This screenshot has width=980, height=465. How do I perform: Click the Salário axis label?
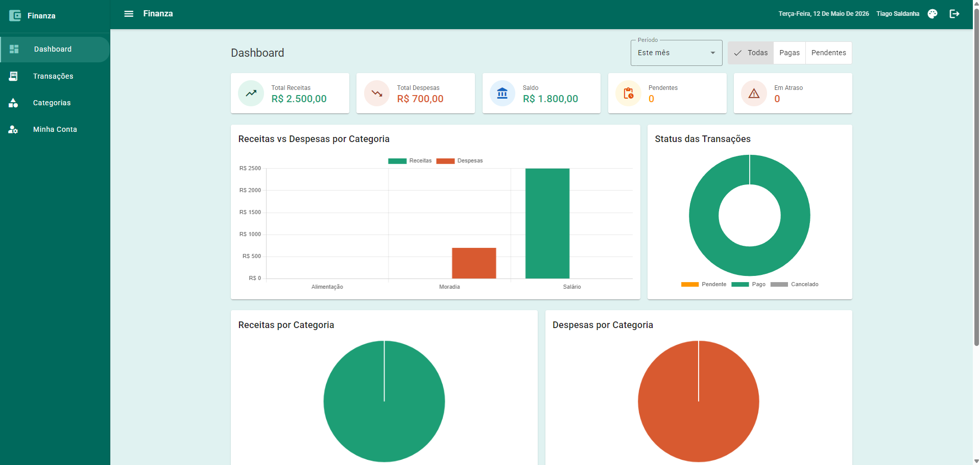click(572, 287)
